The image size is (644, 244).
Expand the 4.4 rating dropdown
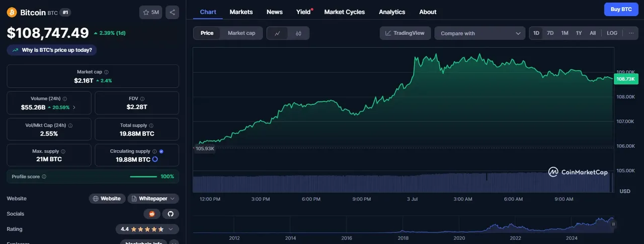(x=147, y=229)
